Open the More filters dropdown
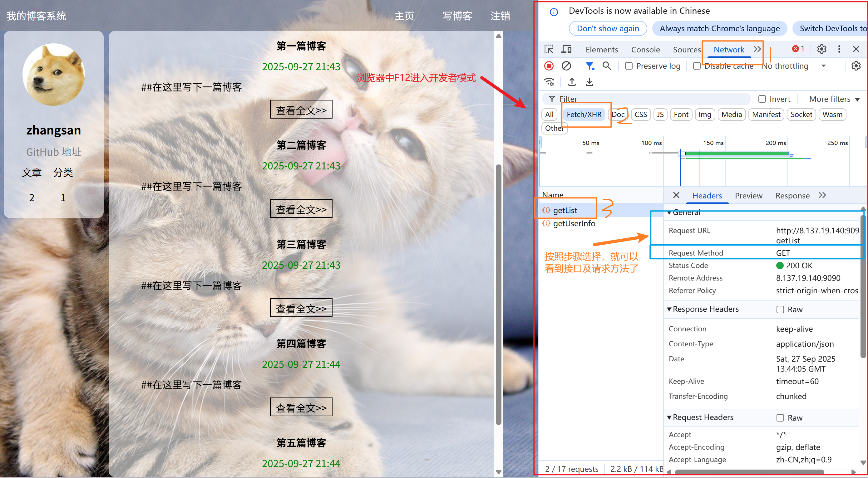 tap(834, 99)
